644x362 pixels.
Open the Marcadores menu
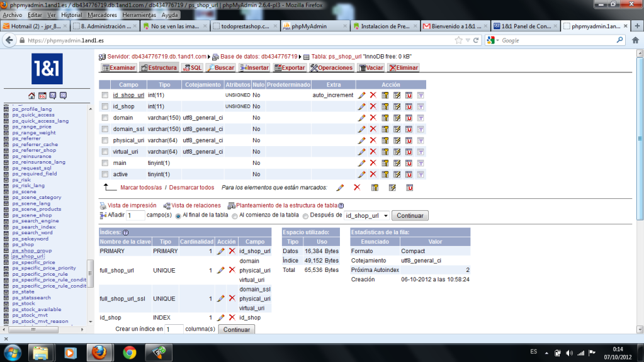click(x=102, y=14)
